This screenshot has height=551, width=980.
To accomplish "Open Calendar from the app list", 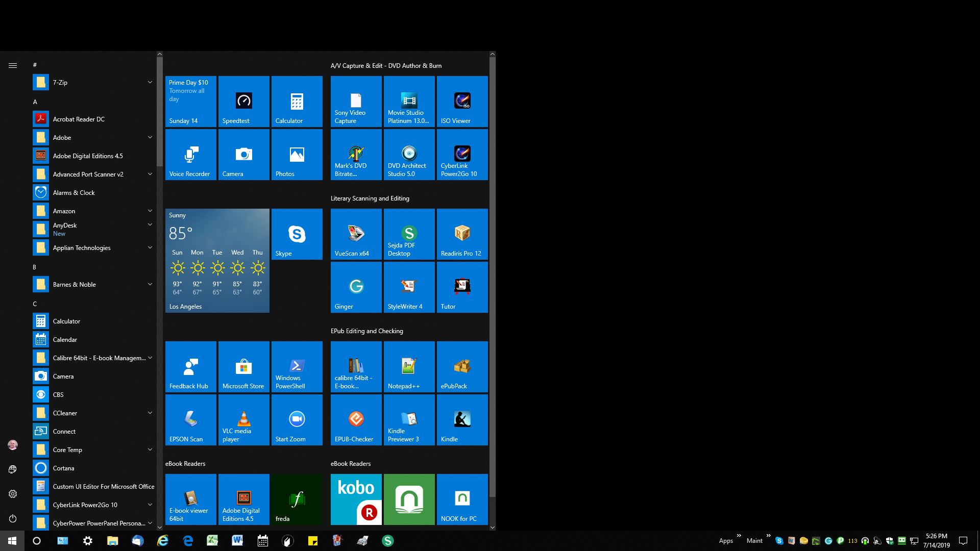I will (93, 339).
